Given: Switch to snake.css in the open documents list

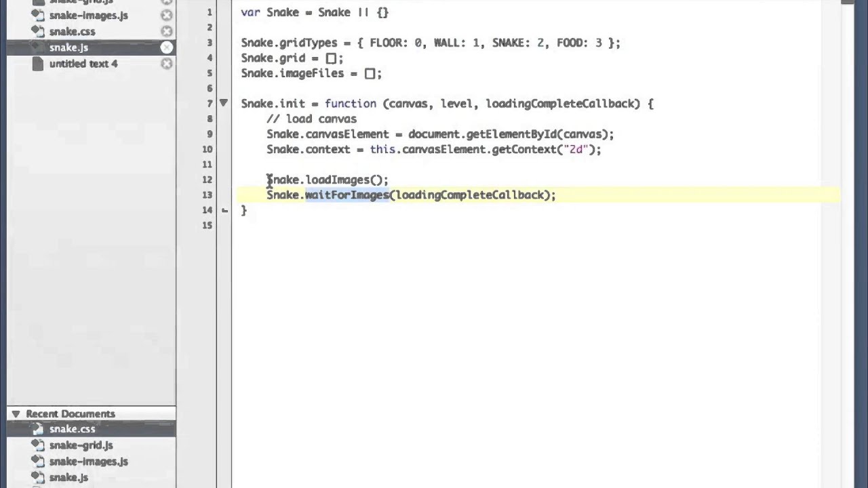Looking at the screenshot, I should click(x=72, y=31).
